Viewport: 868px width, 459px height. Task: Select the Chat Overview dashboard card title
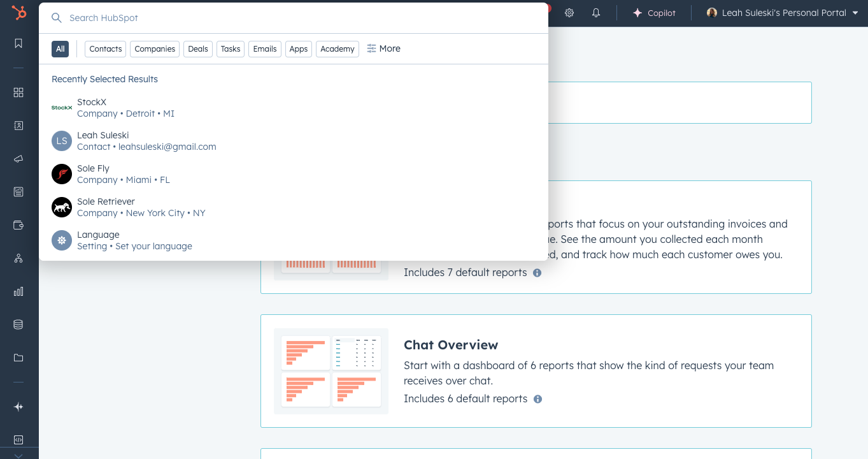tap(451, 345)
